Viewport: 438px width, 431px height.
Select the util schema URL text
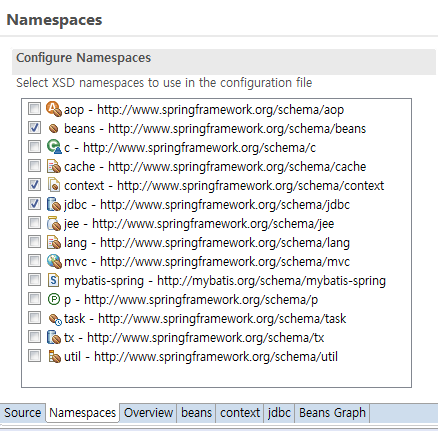[216, 357]
